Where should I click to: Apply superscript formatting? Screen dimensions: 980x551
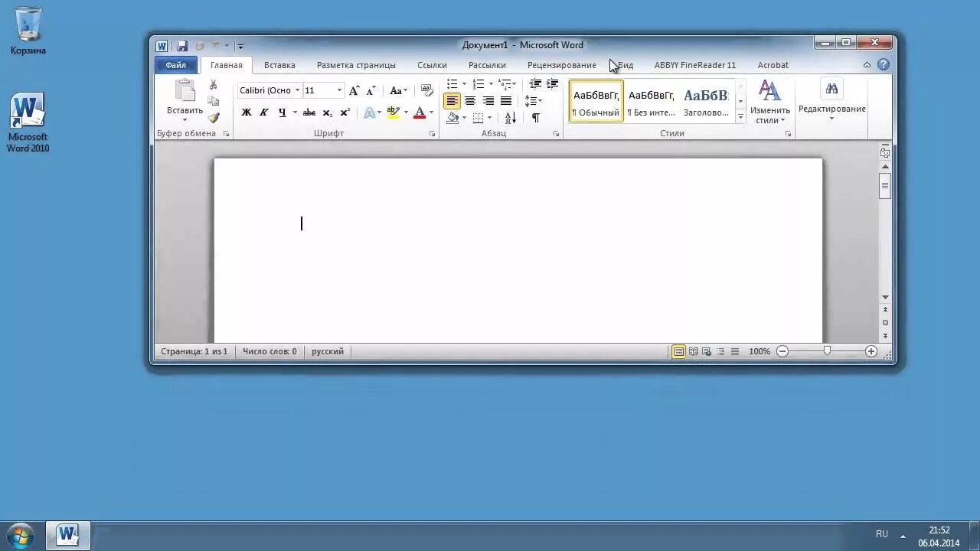click(x=345, y=112)
